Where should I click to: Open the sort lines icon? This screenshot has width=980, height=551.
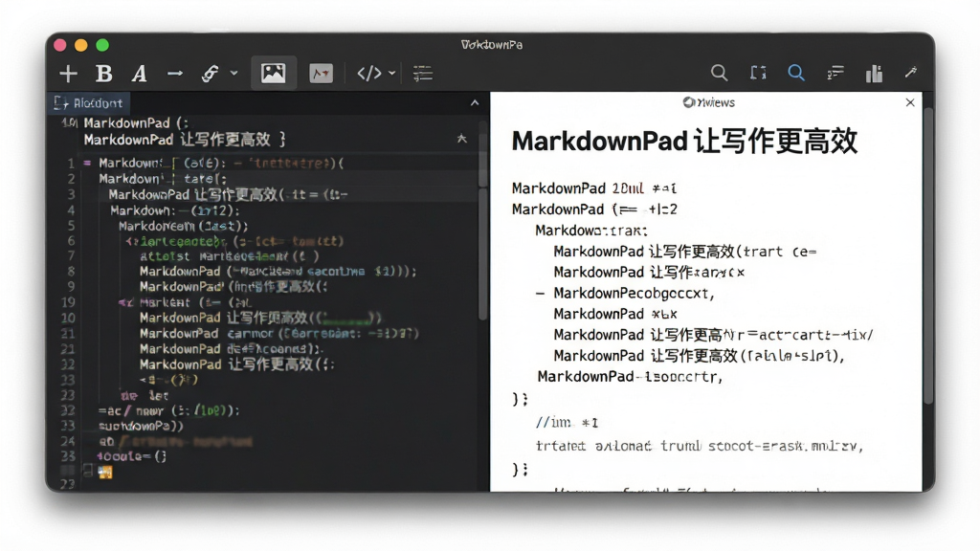coord(835,74)
